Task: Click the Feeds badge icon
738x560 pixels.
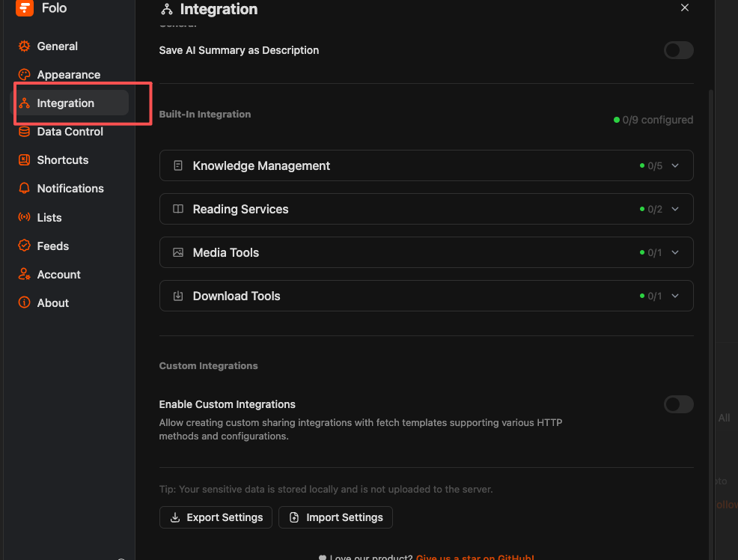Action: click(x=25, y=246)
